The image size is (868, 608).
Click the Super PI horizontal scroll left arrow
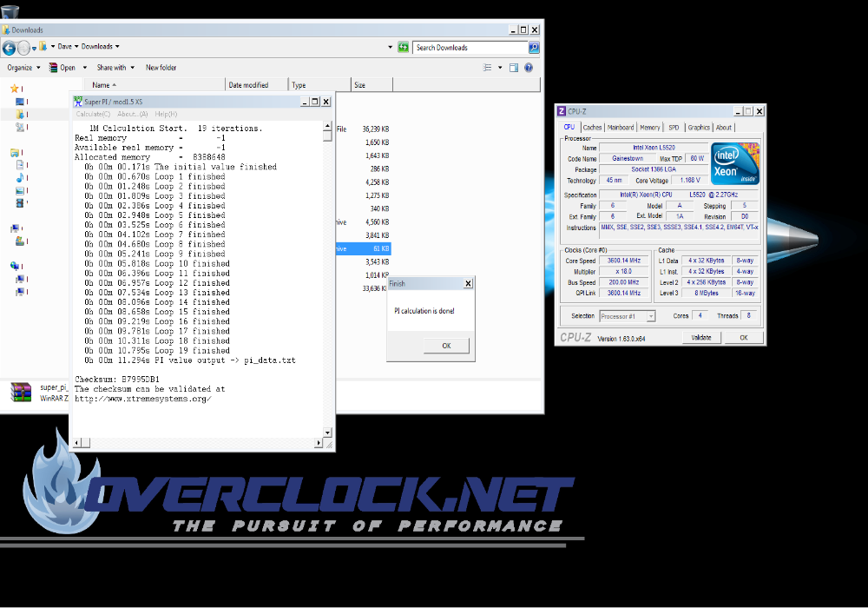click(x=77, y=443)
